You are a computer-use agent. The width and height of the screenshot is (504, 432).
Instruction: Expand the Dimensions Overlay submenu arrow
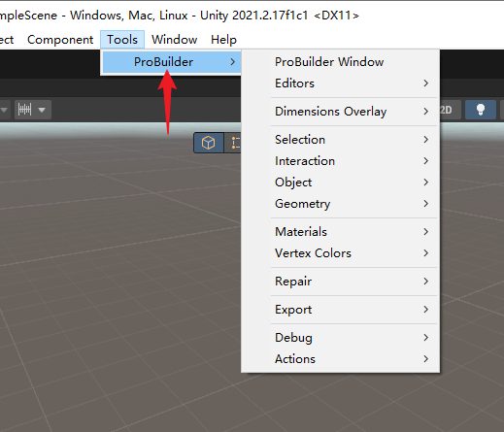pos(426,112)
